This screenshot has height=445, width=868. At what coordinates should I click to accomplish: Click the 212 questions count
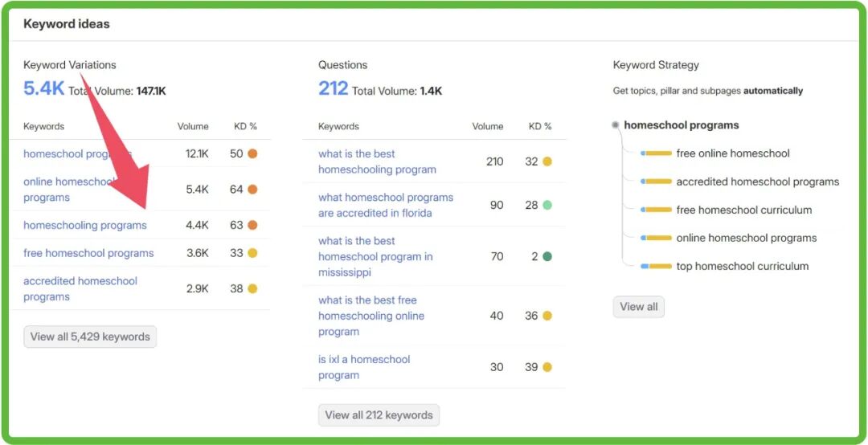pos(333,88)
